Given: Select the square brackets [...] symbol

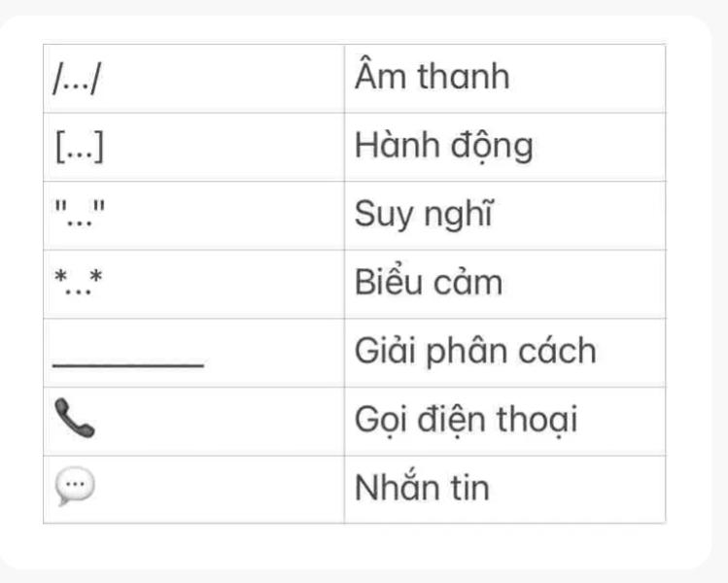Looking at the screenshot, I should tap(81, 147).
